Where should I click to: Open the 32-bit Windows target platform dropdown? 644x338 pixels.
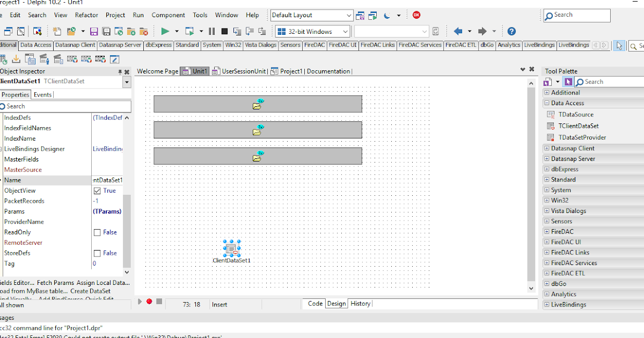click(346, 31)
